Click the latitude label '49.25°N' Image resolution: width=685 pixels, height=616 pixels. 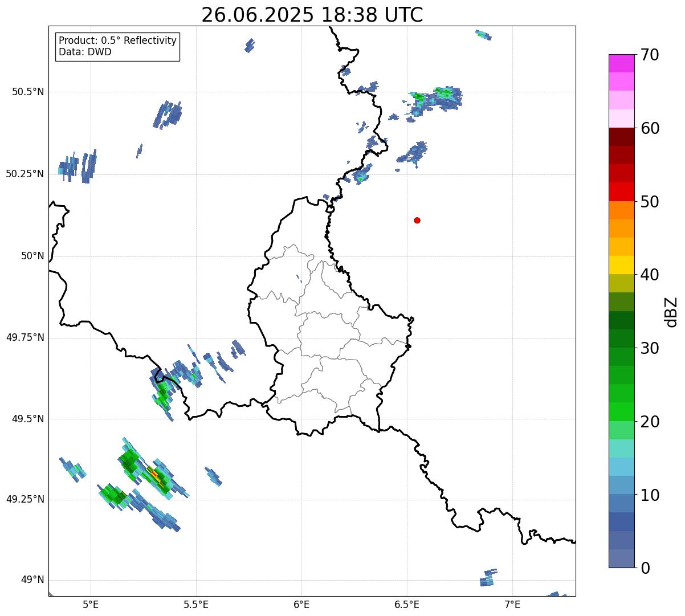(25, 499)
